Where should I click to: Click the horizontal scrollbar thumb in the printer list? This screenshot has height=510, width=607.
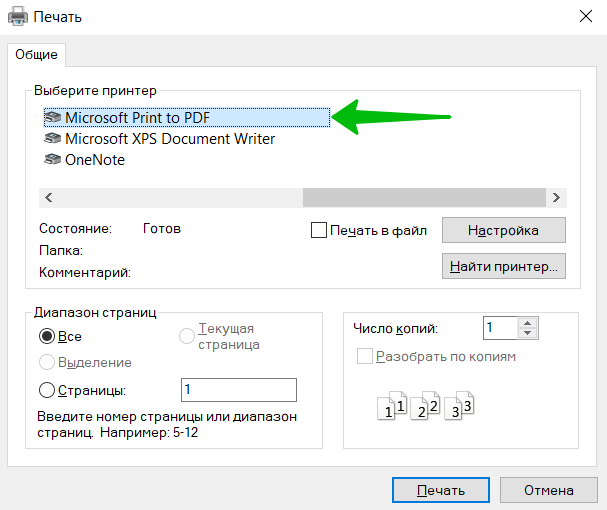click(x=424, y=197)
